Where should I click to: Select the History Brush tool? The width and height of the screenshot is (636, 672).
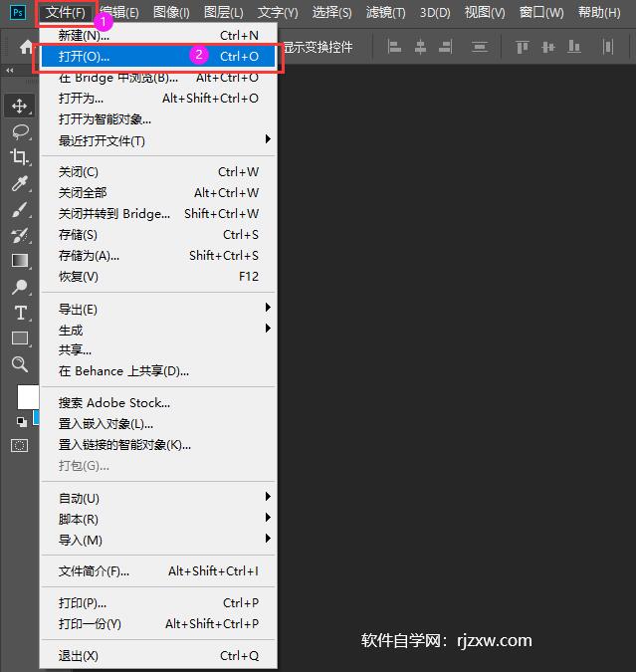(19, 235)
